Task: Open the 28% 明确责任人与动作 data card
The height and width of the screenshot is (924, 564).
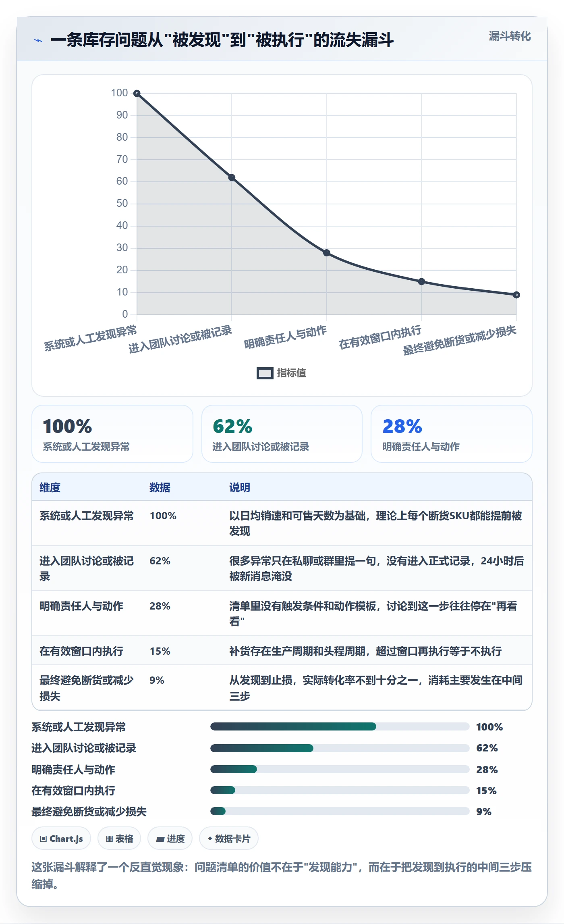Action: point(452,434)
